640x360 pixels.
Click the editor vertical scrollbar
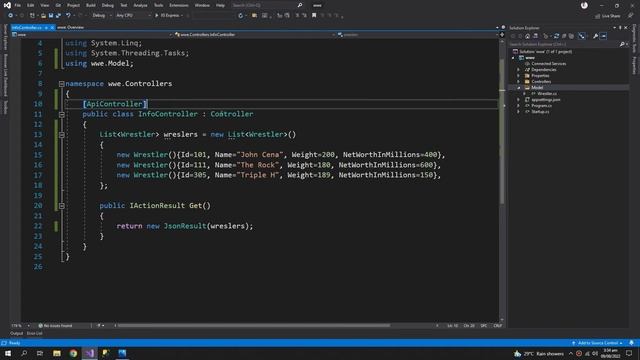tap(502, 131)
